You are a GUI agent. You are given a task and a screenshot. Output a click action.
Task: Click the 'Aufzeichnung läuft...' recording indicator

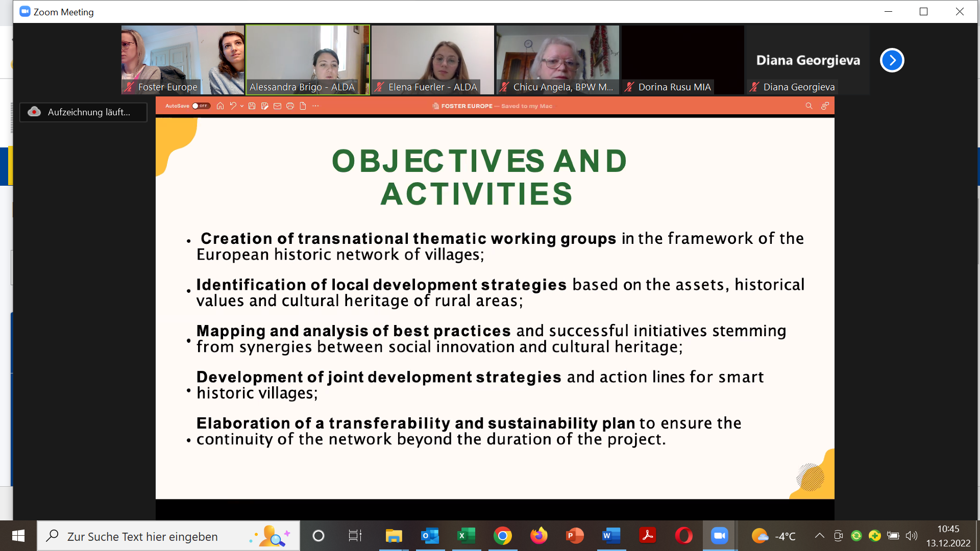pos(83,112)
